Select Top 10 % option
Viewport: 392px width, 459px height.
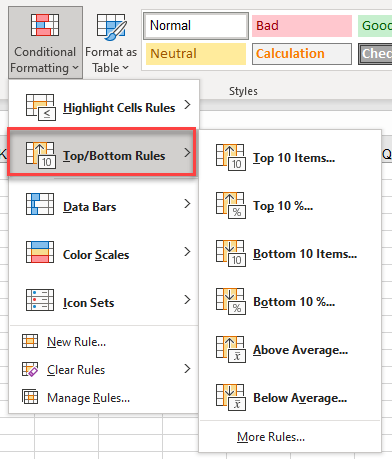(x=290, y=205)
